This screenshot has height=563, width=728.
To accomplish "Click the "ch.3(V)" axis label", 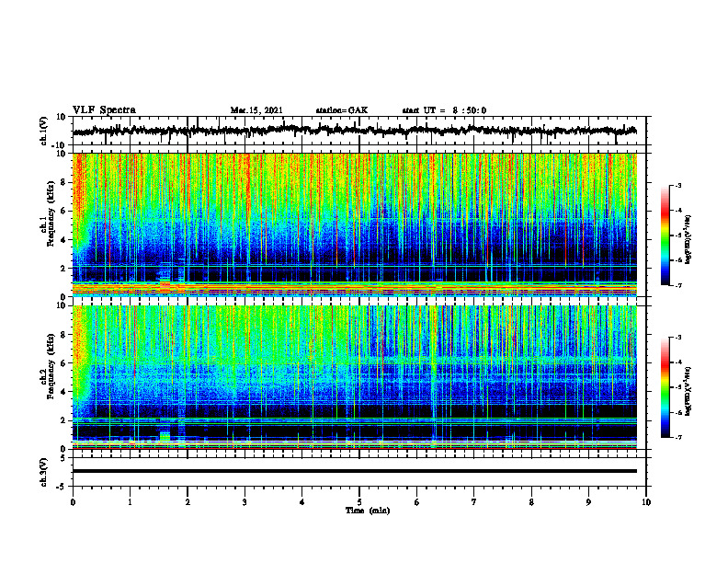I will 44,473.
